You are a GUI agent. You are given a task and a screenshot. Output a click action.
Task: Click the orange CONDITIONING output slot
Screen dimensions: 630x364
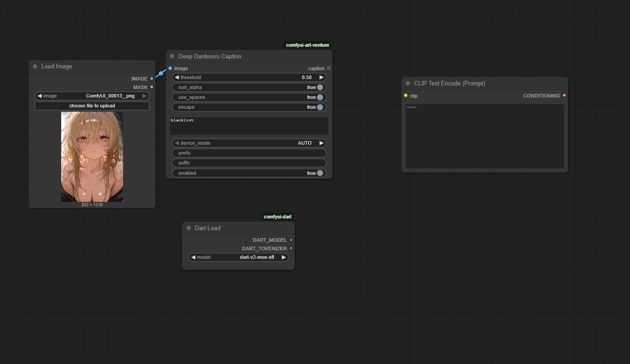pyautogui.click(x=564, y=96)
